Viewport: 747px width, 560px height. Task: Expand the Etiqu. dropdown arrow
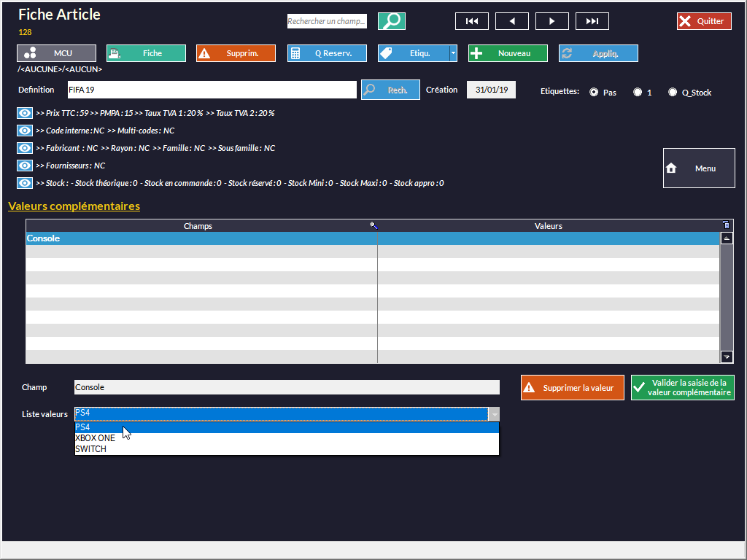point(453,53)
